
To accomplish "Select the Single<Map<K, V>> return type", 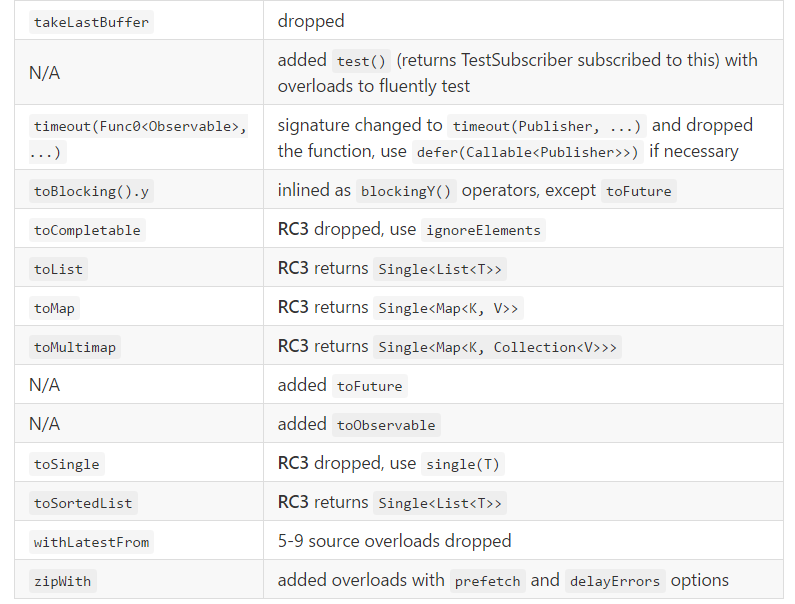I will (448, 308).
